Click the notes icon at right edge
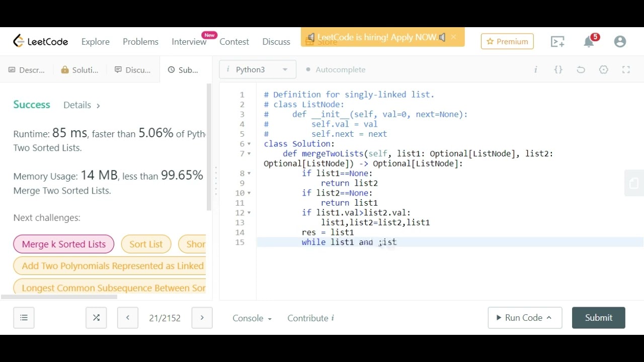The height and width of the screenshot is (362, 644). [634, 183]
